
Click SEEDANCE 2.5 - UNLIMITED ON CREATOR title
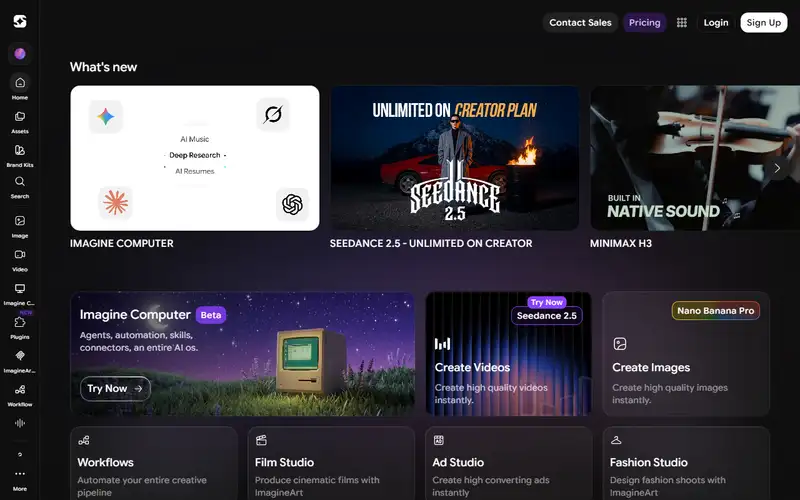pos(431,243)
